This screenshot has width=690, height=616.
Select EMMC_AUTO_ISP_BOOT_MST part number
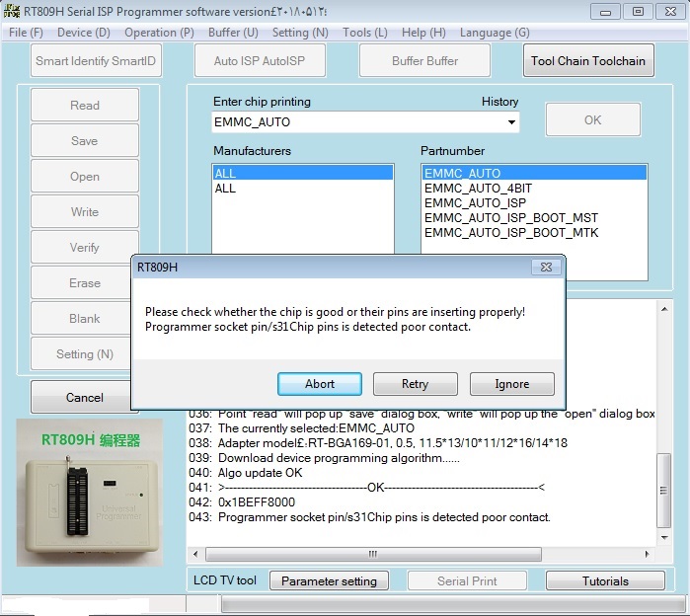(534, 218)
